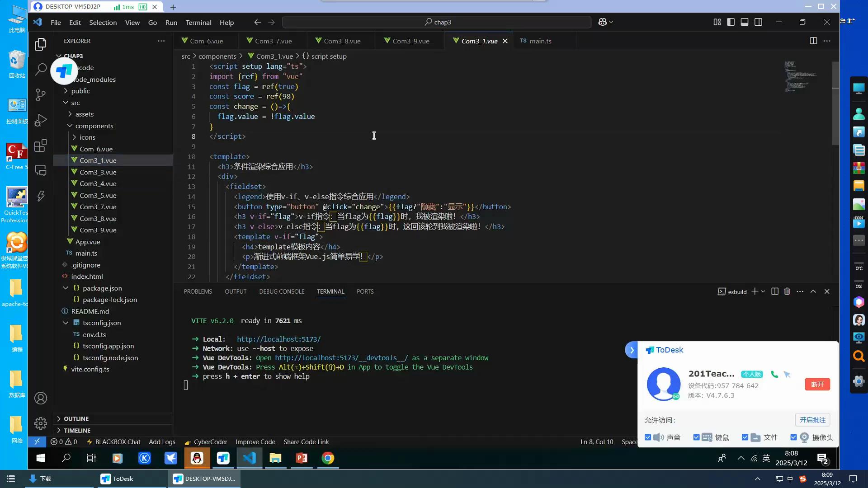Image resolution: width=868 pixels, height=488 pixels.
Task: Click the red 断开 disconnect button
Action: tap(817, 384)
